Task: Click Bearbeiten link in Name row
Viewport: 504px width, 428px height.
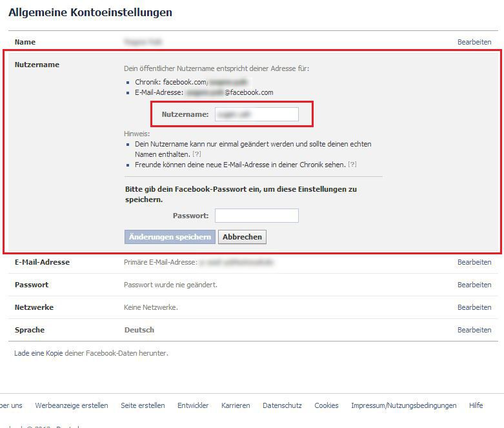Action: (x=474, y=42)
